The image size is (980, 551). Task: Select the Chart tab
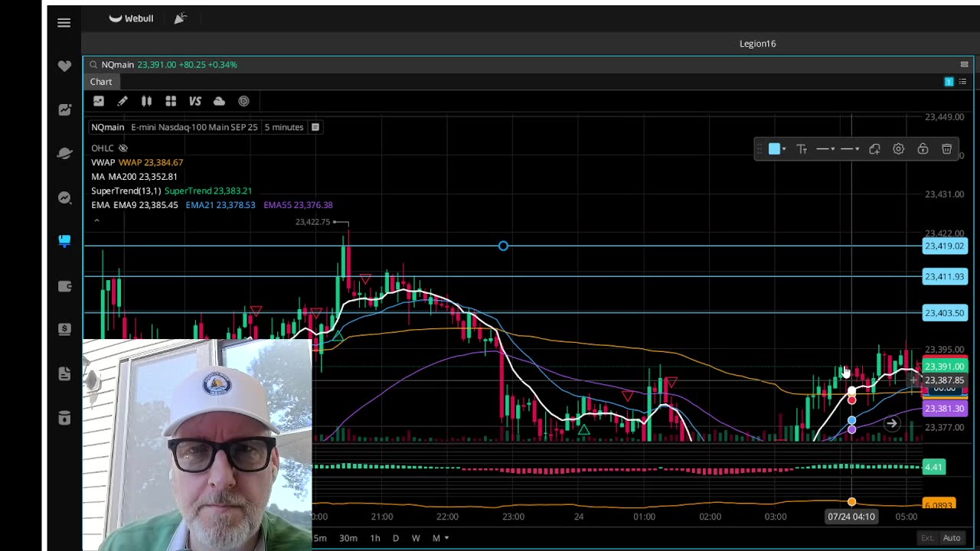point(101,82)
